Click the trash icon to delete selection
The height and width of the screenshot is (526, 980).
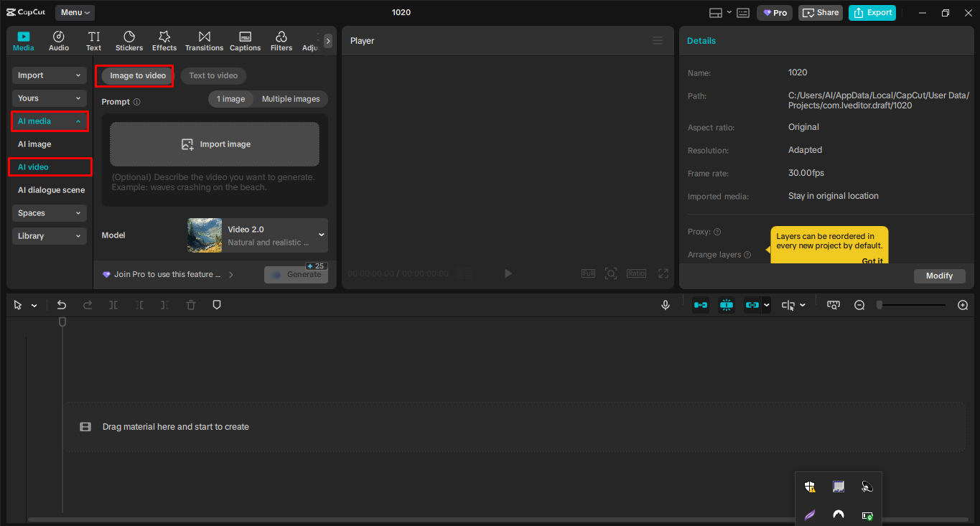coord(190,304)
